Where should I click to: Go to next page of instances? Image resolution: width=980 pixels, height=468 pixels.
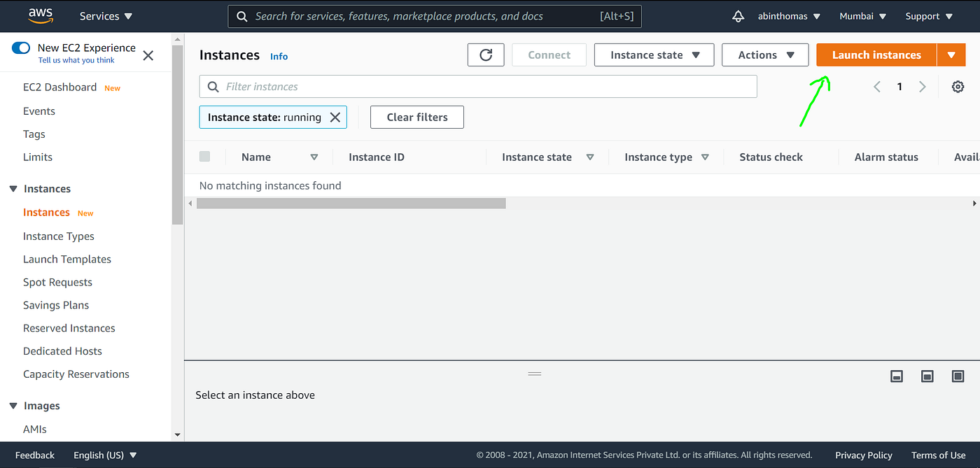pos(922,86)
